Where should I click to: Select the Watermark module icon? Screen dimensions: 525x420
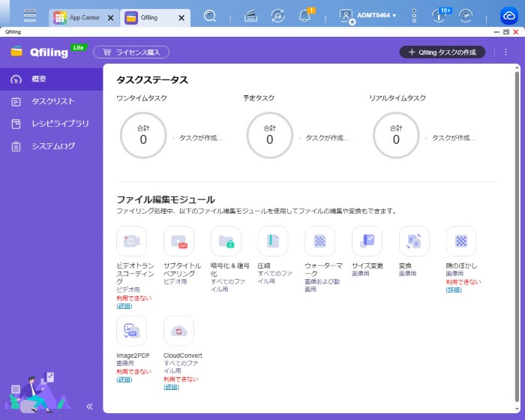point(320,241)
